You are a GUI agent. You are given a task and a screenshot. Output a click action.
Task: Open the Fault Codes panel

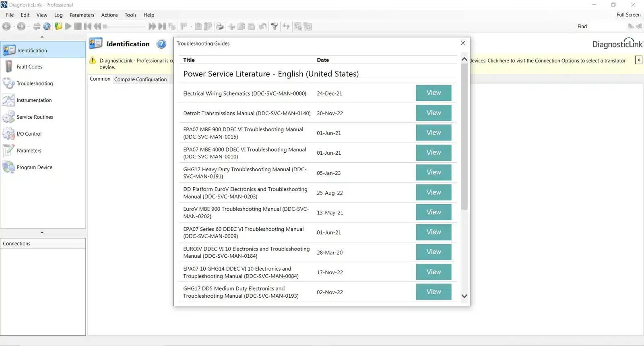click(x=29, y=67)
